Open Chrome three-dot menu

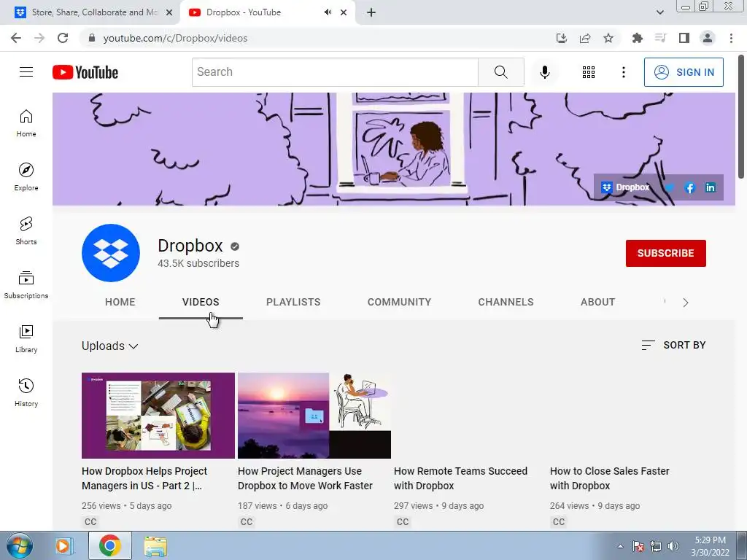click(x=731, y=38)
